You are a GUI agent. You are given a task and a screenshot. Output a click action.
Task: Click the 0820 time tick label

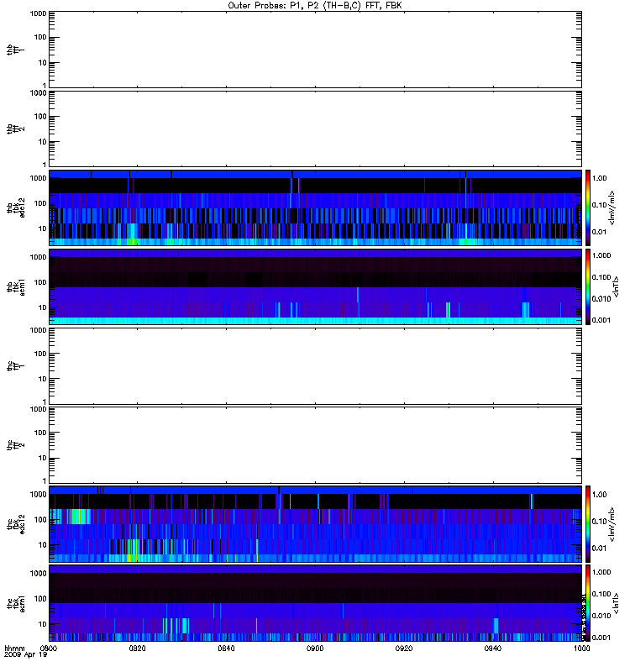[137, 648]
